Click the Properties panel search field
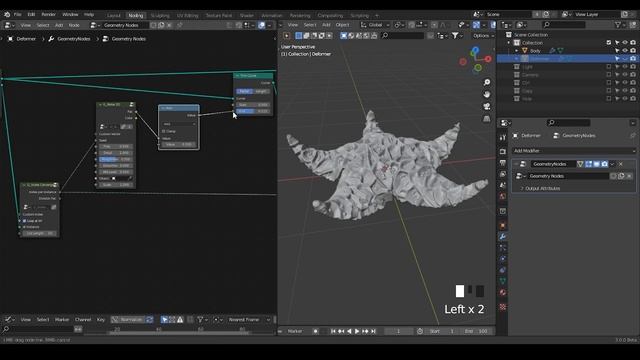 click(x=569, y=122)
